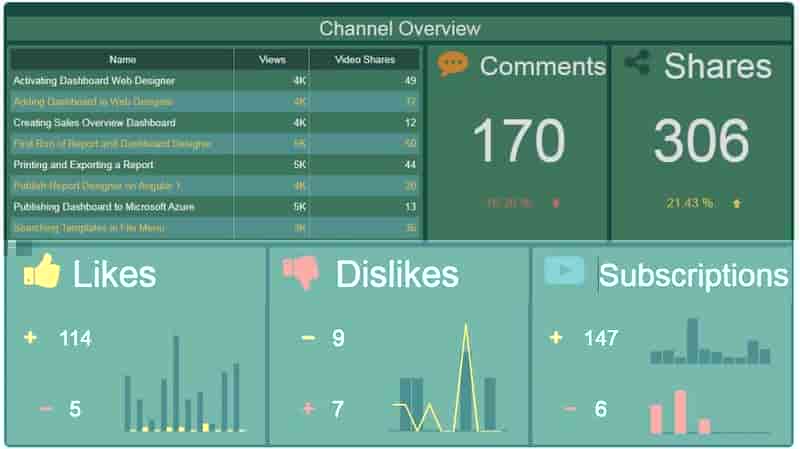The height and width of the screenshot is (449, 800).
Task: Click the Subscriptions gained value 147
Action: point(601,338)
